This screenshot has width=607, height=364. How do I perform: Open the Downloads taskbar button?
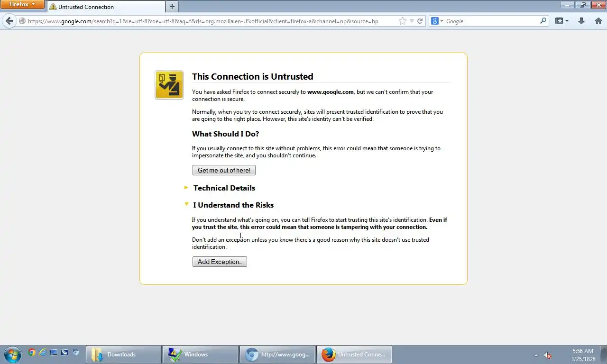pos(124,355)
